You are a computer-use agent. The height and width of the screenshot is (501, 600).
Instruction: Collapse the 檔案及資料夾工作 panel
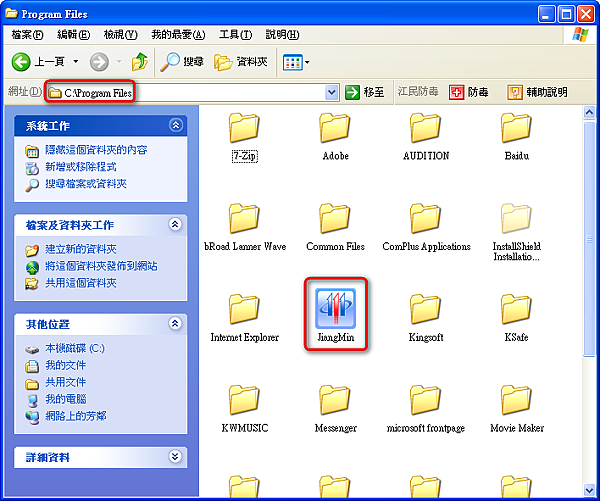pos(175,224)
